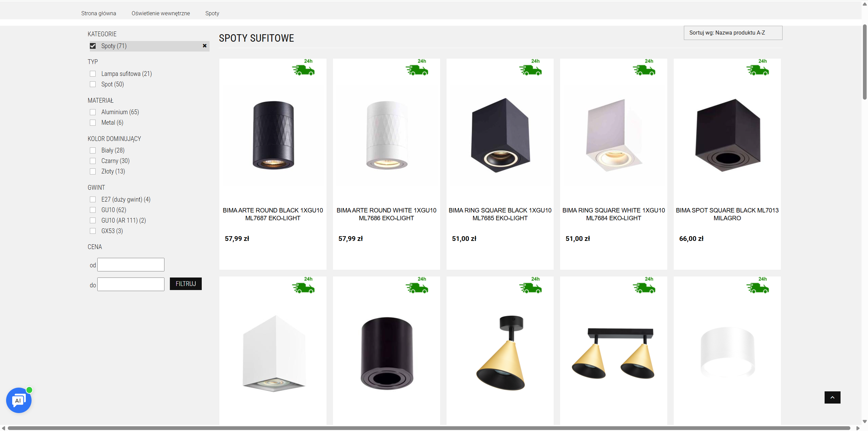Open the AI chat assistant icon
Image resolution: width=868 pixels, height=431 pixels.
tap(19, 400)
